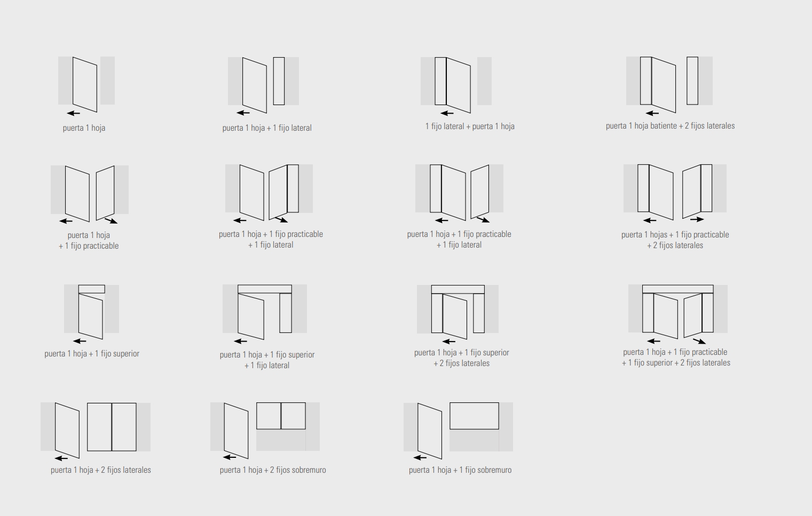The image size is (812, 516).
Task: Pick the 'puerta 1 hoja batiente + 2 fijos laterales' diagram
Action: 669,83
